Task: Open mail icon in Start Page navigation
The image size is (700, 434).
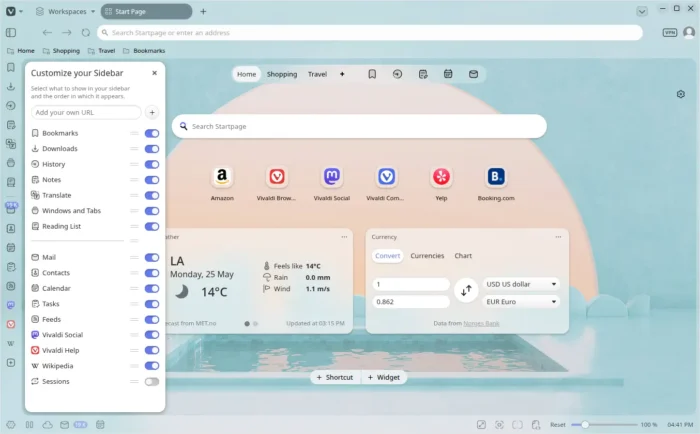Action: click(473, 74)
